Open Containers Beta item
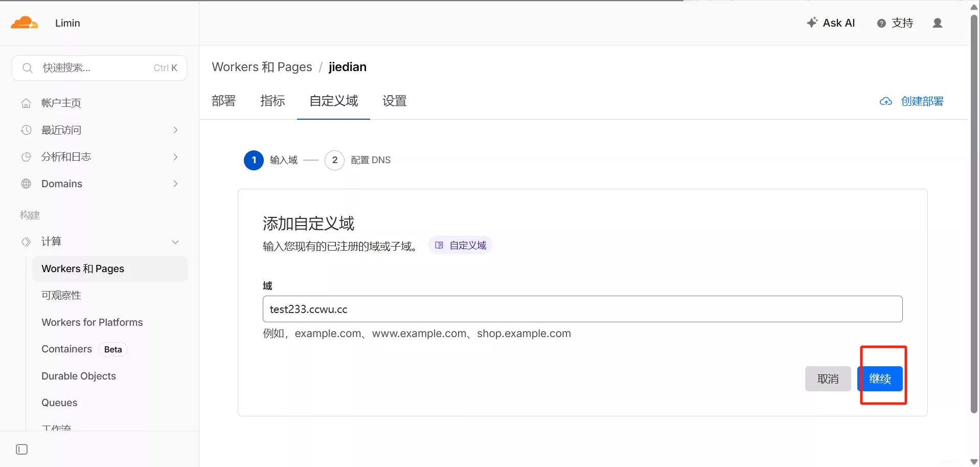This screenshot has width=980, height=467. click(84, 349)
